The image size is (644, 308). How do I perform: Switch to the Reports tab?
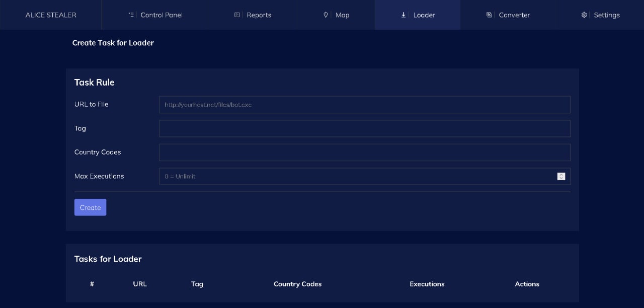[x=253, y=15]
